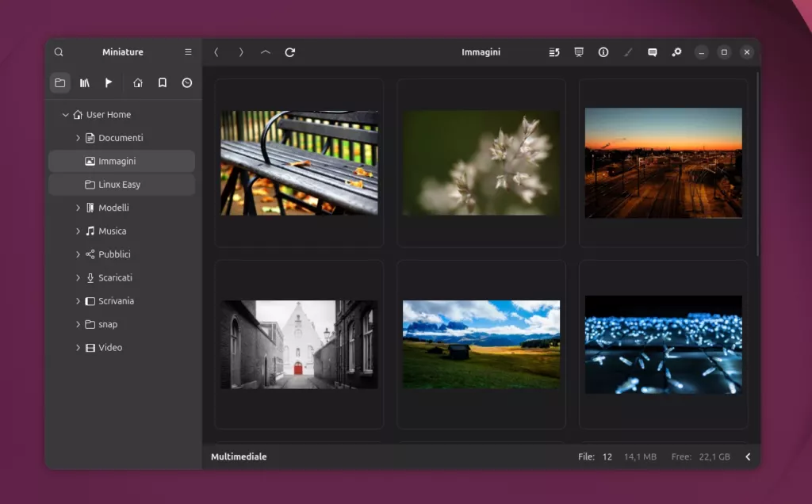Select the flag icon in sidebar

point(109,82)
